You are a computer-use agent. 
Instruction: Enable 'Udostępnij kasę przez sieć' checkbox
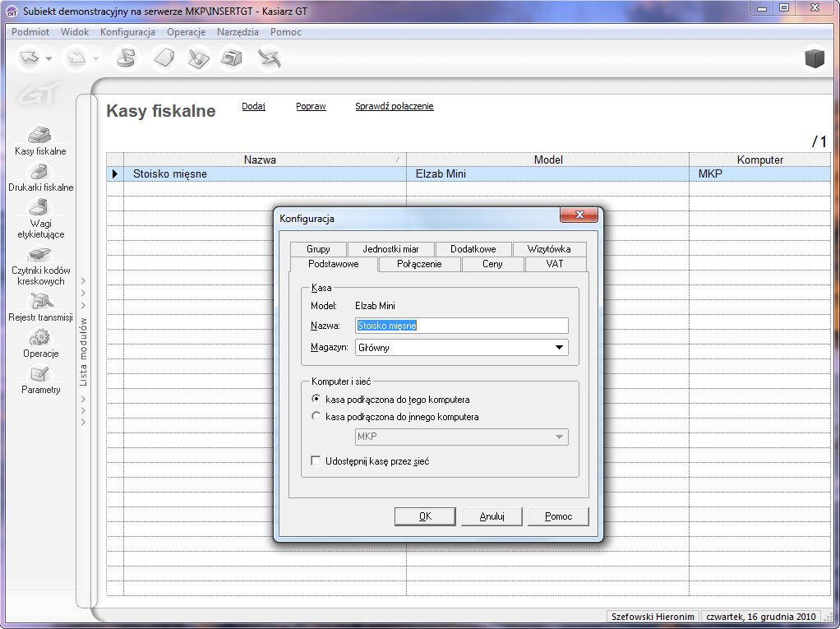(316, 461)
